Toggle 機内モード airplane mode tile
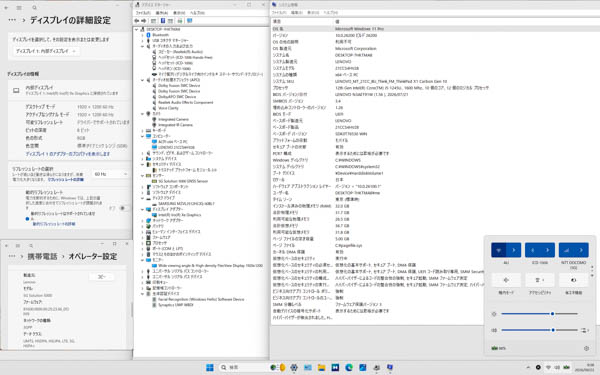 pyautogui.click(x=506, y=280)
